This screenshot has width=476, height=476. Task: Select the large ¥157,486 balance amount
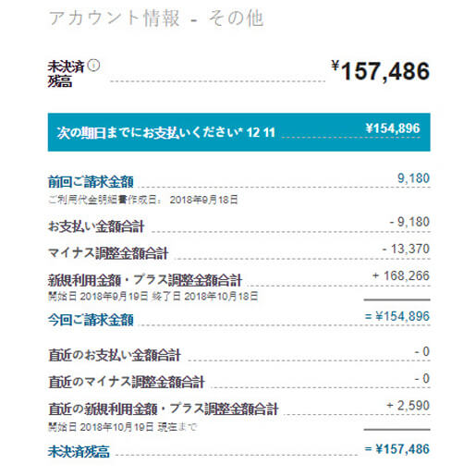coord(381,71)
